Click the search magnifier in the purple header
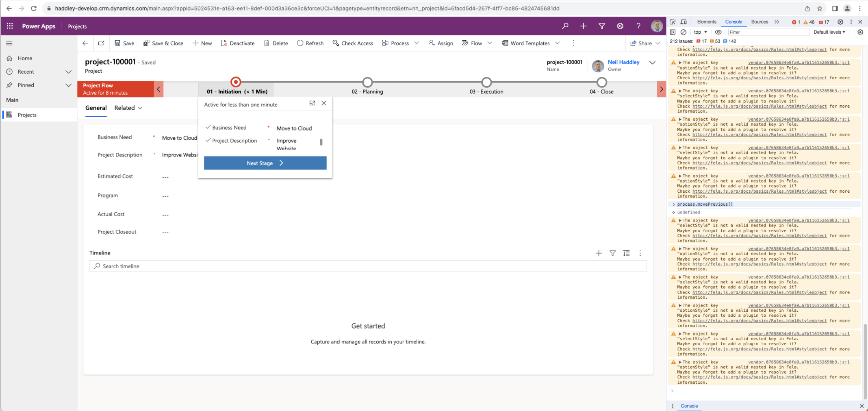This screenshot has height=411, width=868. pos(565,26)
